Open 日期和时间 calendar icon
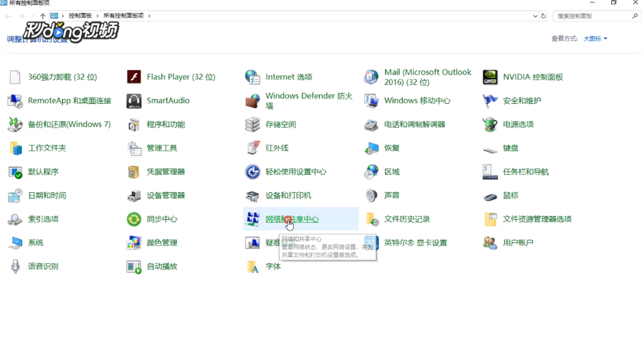The image size is (644, 356). tap(15, 195)
